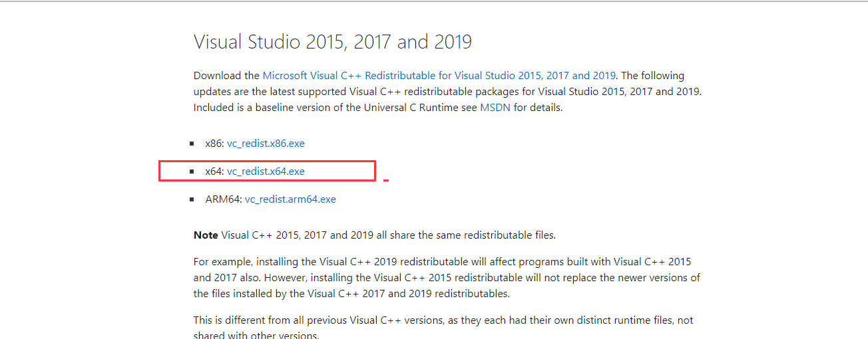Click the Visual Studio 2015, 2017 and 2019 heading
The width and height of the screenshot is (868, 339).
tap(332, 43)
